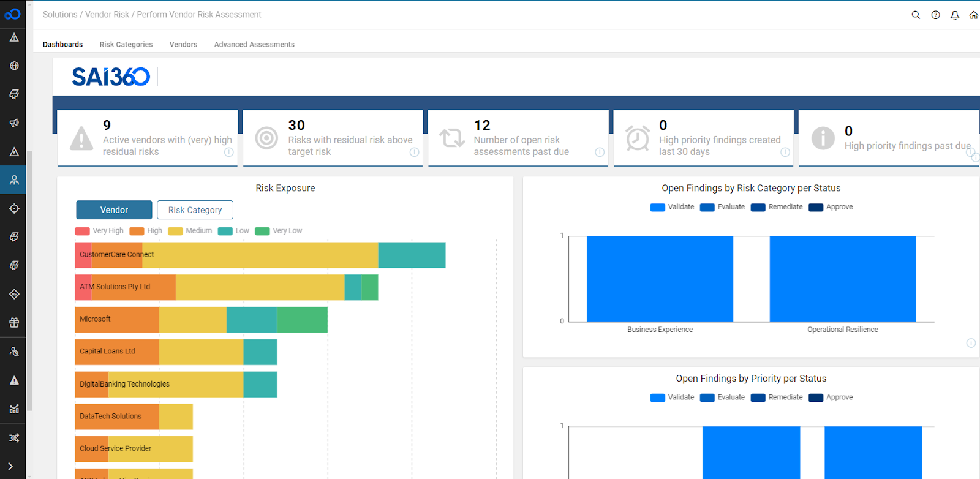Click the Solutions breadcrumb link
Viewport: 980px width, 479px height.
coord(60,15)
